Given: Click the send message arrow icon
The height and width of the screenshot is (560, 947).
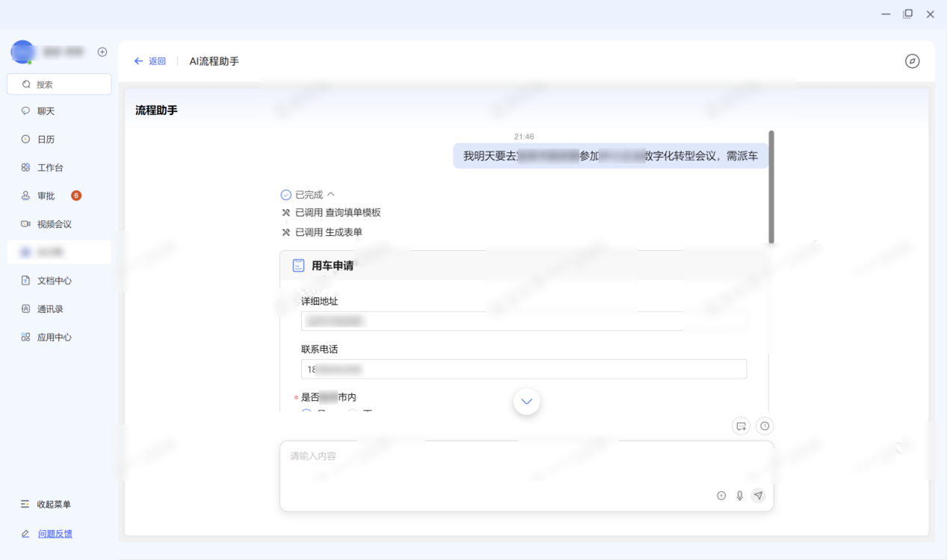Looking at the screenshot, I should pos(758,495).
